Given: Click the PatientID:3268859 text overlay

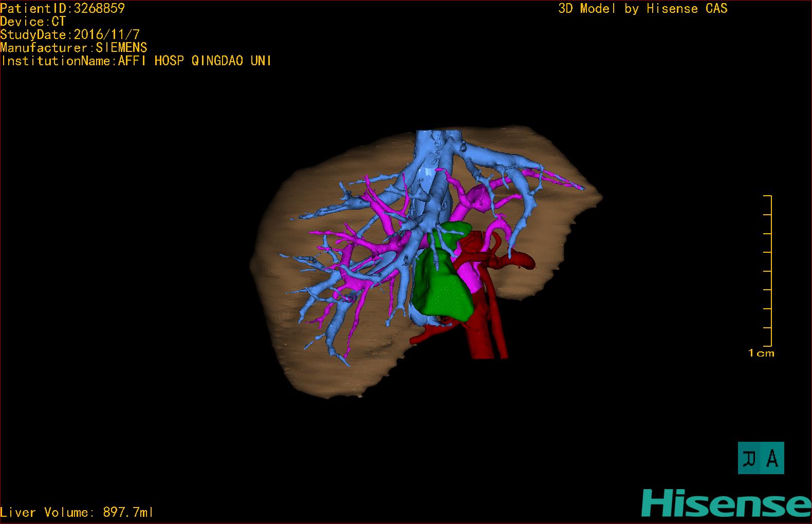Looking at the screenshot, I should pyautogui.click(x=63, y=8).
